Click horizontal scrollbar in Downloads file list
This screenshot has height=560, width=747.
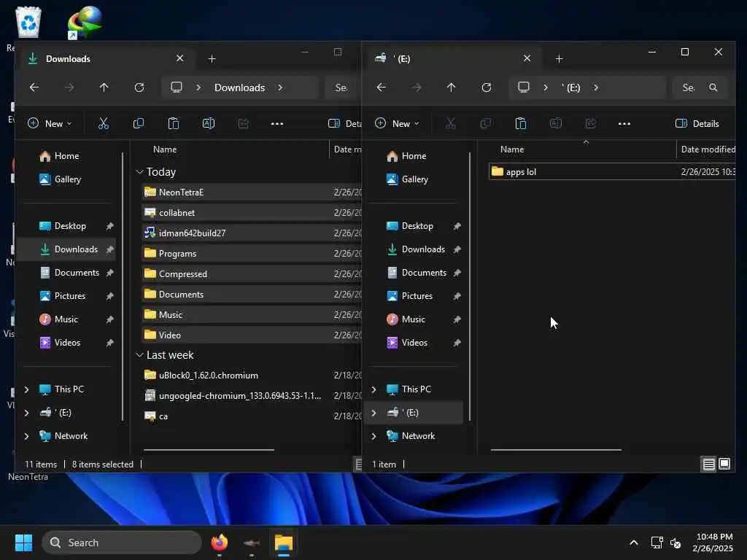[x=209, y=449]
